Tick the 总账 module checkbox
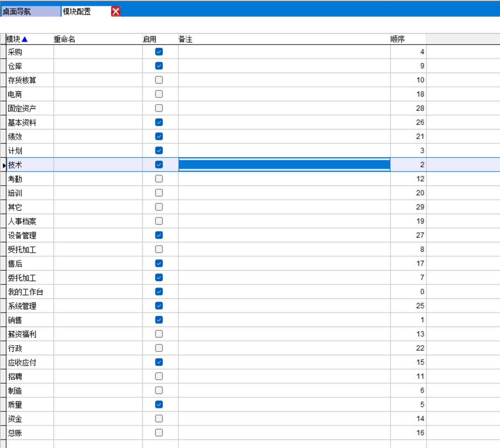Screen dimensions: 500x448 [159, 433]
